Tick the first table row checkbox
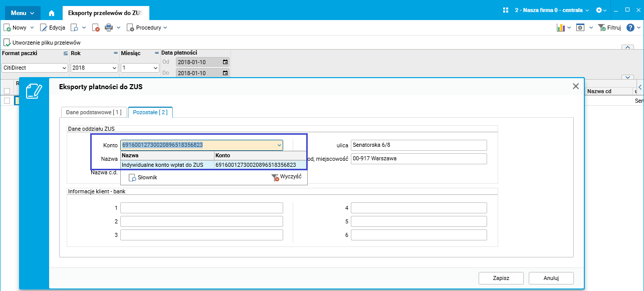Image resolution: width=644 pixels, height=291 pixels. click(x=7, y=101)
